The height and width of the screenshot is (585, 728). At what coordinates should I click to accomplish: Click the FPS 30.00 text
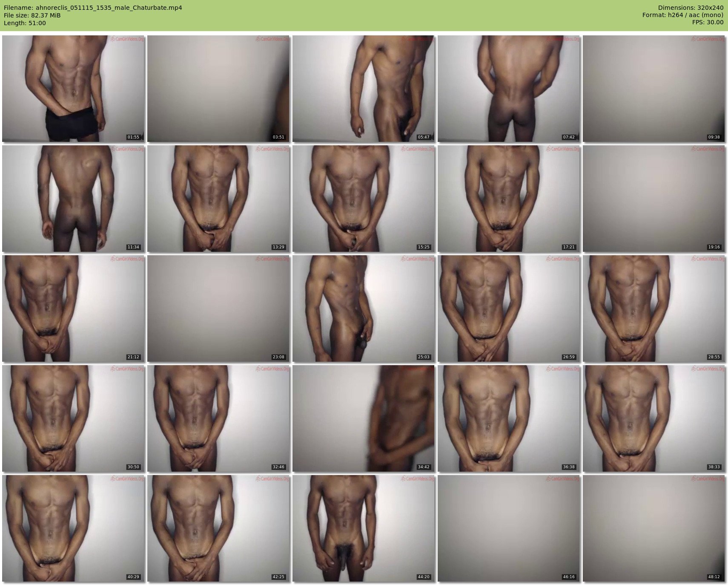click(x=708, y=22)
